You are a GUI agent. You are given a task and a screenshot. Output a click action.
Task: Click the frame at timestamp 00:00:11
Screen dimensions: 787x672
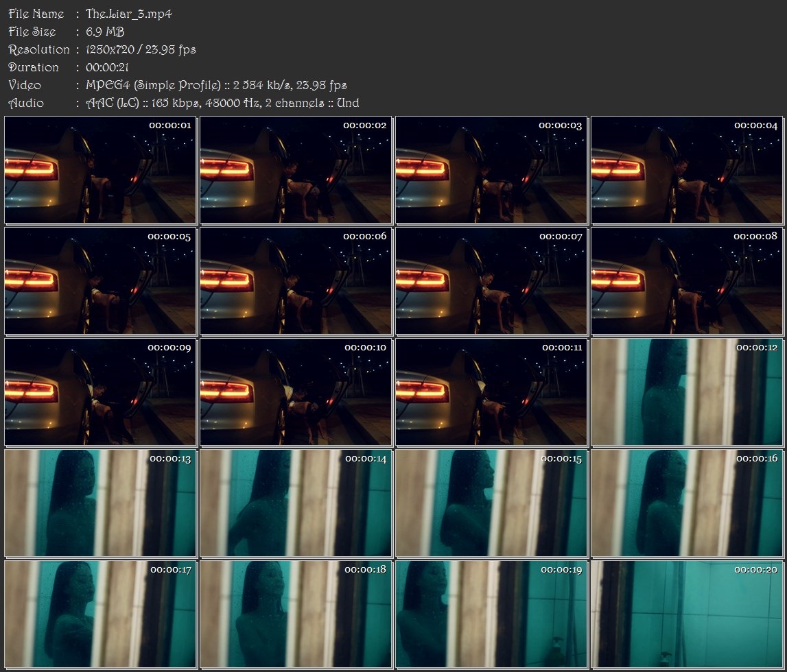(491, 392)
